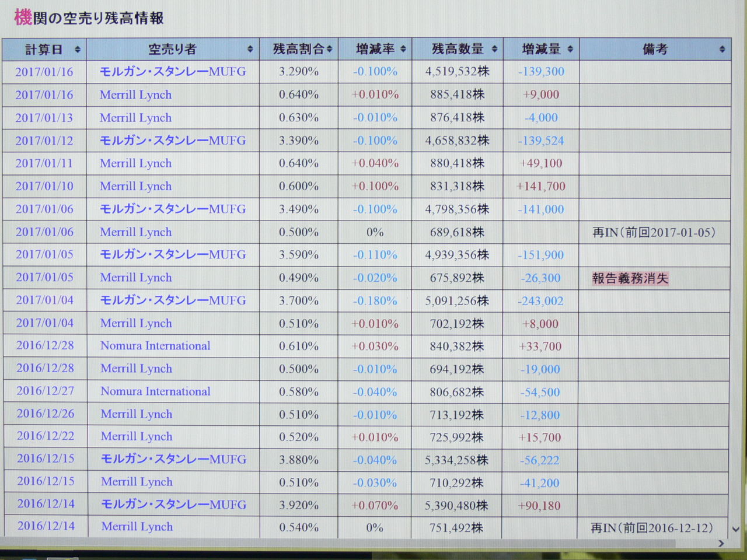The image size is (747, 560).
Task: Select the -0.180% change rate cell
Action: pyautogui.click(x=375, y=301)
